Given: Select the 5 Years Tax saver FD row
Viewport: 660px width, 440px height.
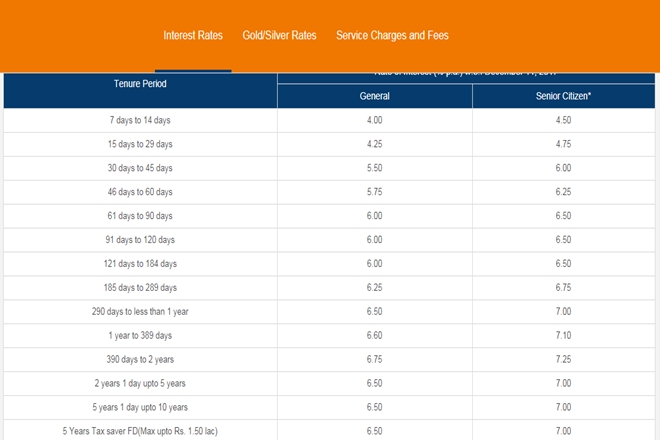Looking at the screenshot, I should click(140, 431).
